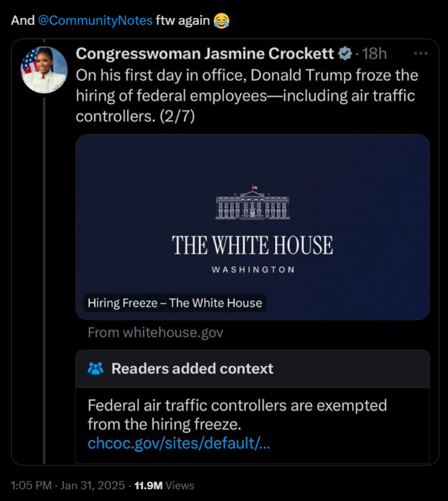Open Jasmine Crockett's profile avatar
Viewport: 448px width, 501px height.
pos(45,69)
